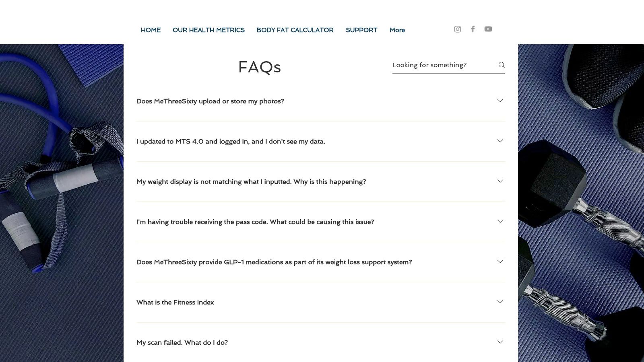Click the search magnifier icon
This screenshot has height=362, width=644.
502,65
